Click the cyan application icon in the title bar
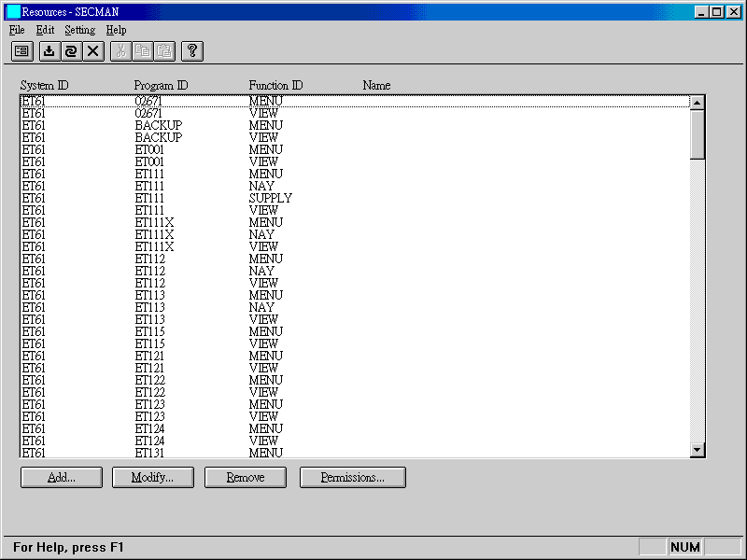This screenshot has width=747, height=560. 13,11
